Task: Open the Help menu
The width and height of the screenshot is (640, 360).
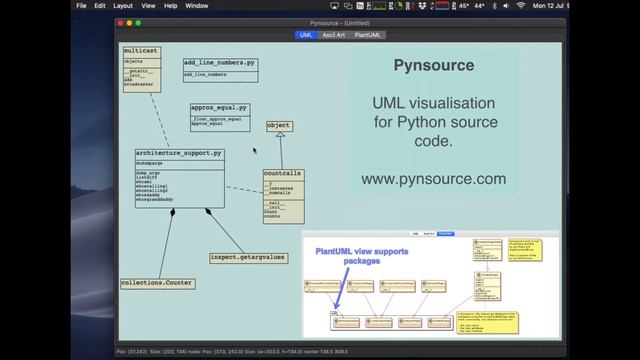Action: coord(170,6)
